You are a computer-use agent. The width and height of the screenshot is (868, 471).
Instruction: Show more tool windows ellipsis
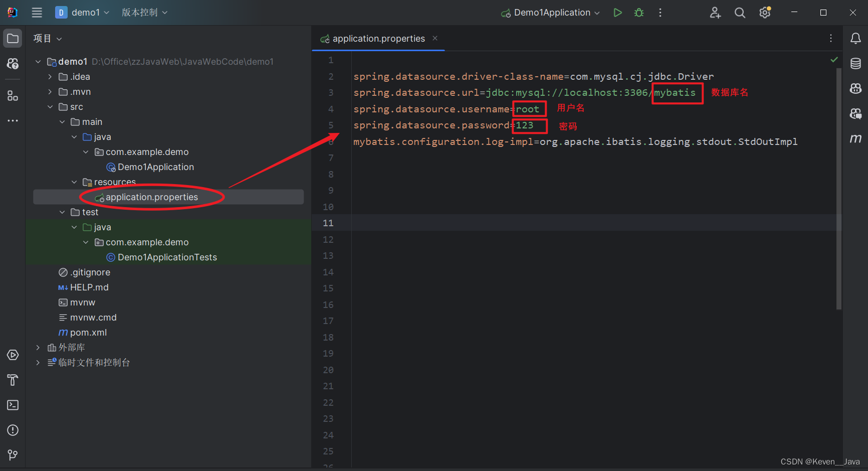click(13, 121)
